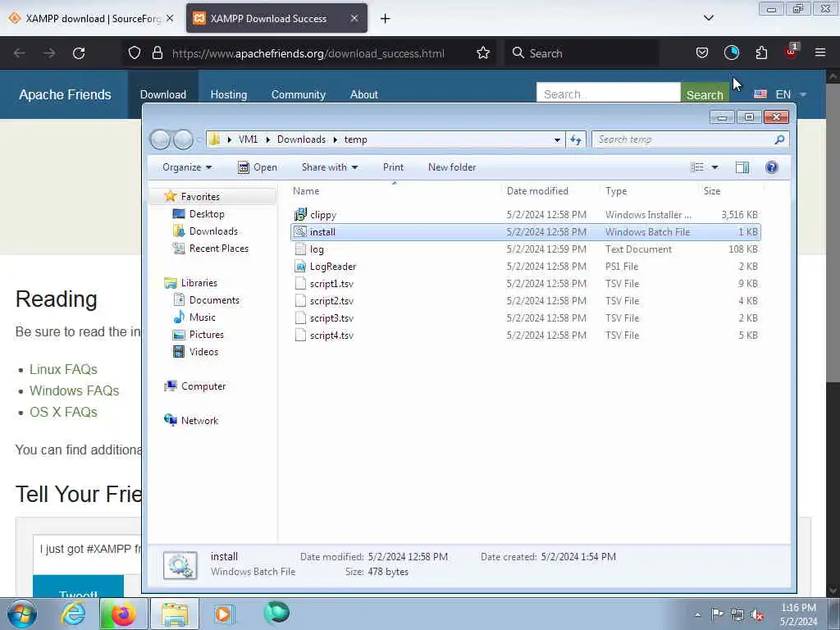Select Computer in navigation pane
Screen dimensions: 840x630
203,386
